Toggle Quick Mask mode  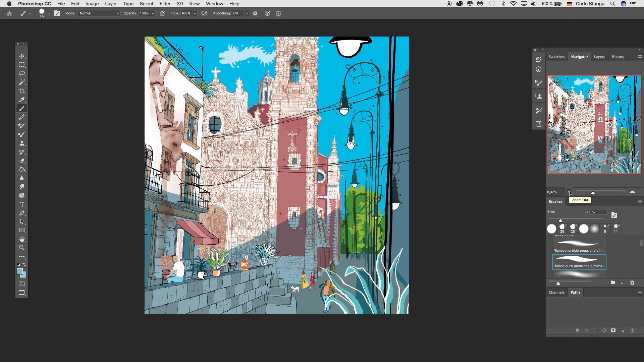pyautogui.click(x=22, y=284)
